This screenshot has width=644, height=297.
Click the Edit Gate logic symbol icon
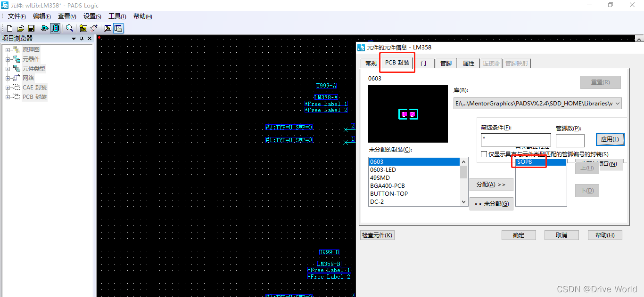click(45, 28)
